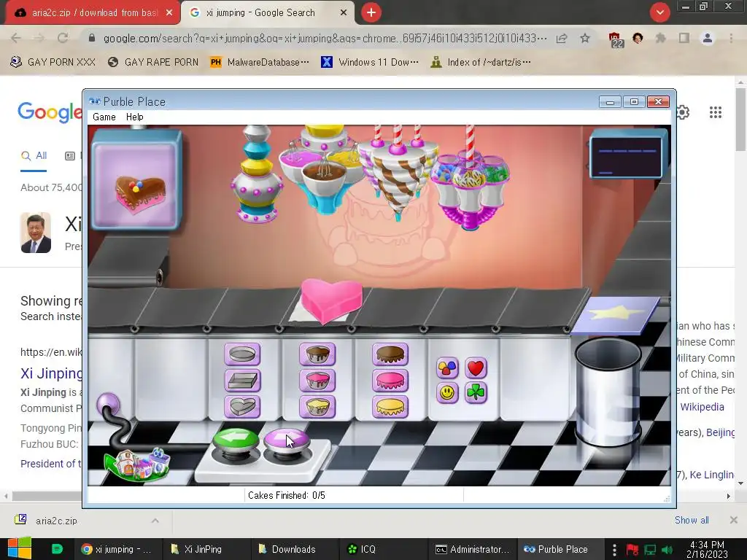
Task: Pick chocolate icing layer button
Action: pyautogui.click(x=390, y=354)
